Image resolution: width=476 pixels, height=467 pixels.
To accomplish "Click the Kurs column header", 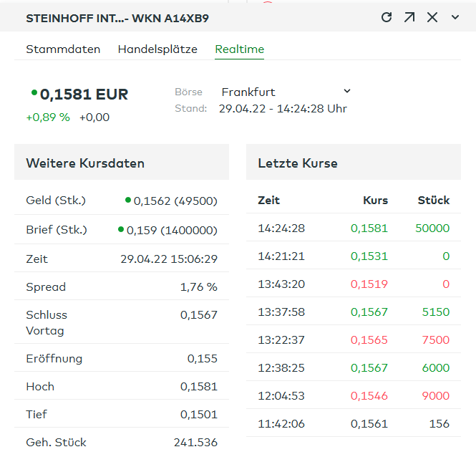I will click(376, 201).
